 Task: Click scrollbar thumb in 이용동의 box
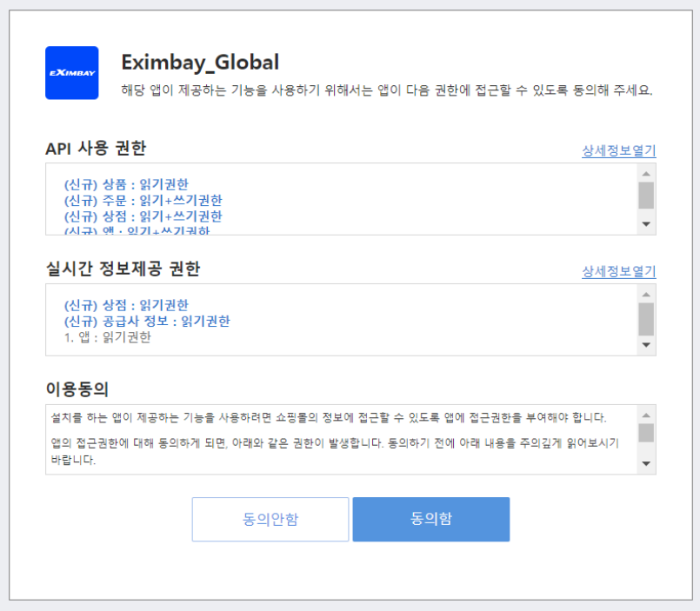[646, 433]
